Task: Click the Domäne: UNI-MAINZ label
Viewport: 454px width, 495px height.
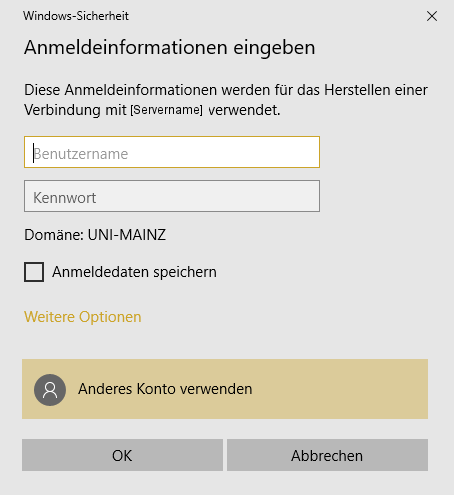Action: [x=95, y=235]
